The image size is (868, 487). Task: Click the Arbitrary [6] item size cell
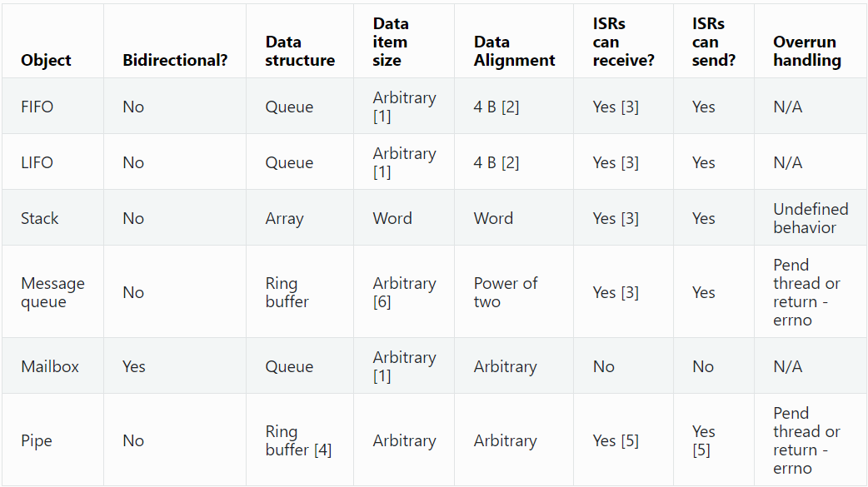pos(404,292)
